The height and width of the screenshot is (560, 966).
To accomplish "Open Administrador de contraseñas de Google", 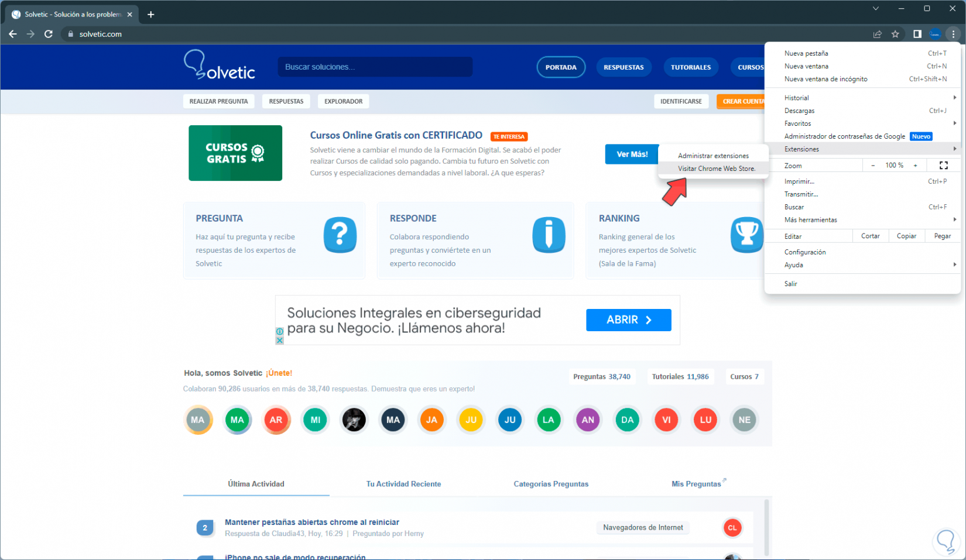I will (862, 136).
